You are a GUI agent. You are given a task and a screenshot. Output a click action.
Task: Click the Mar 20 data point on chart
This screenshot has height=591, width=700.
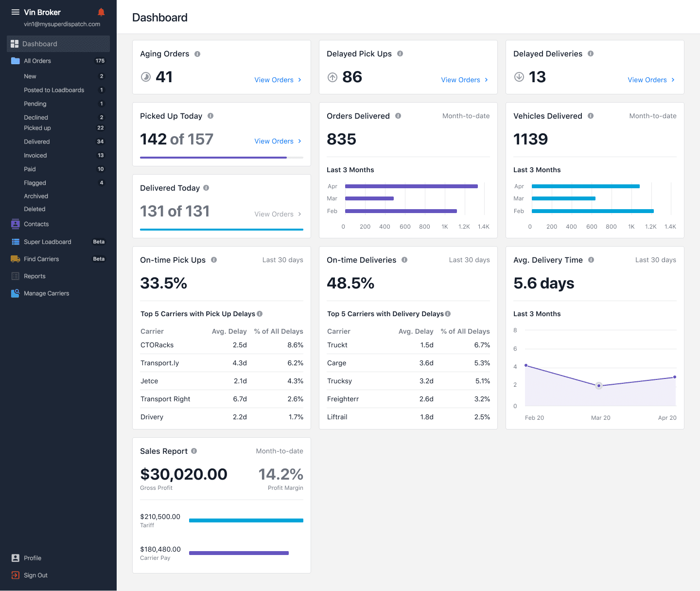click(x=599, y=386)
